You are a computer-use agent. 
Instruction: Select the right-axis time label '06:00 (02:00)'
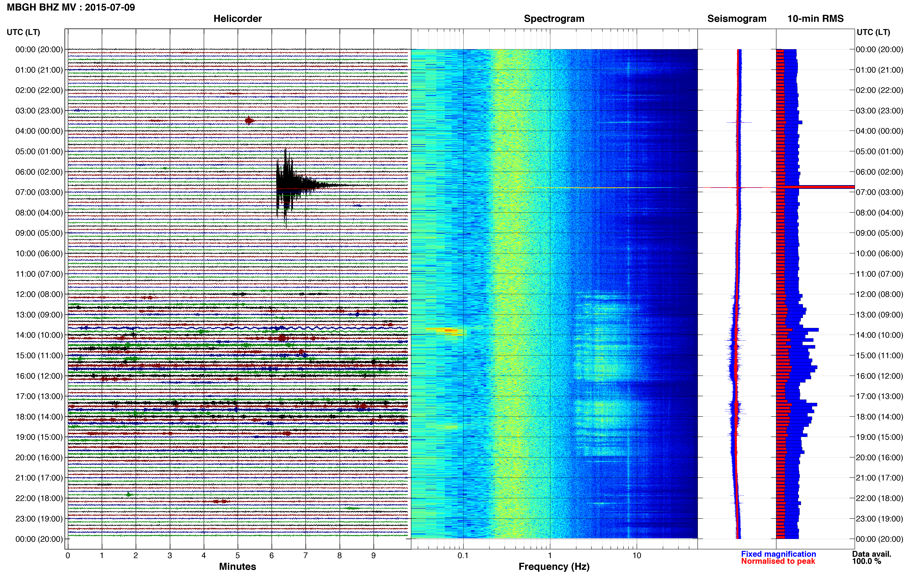879,172
